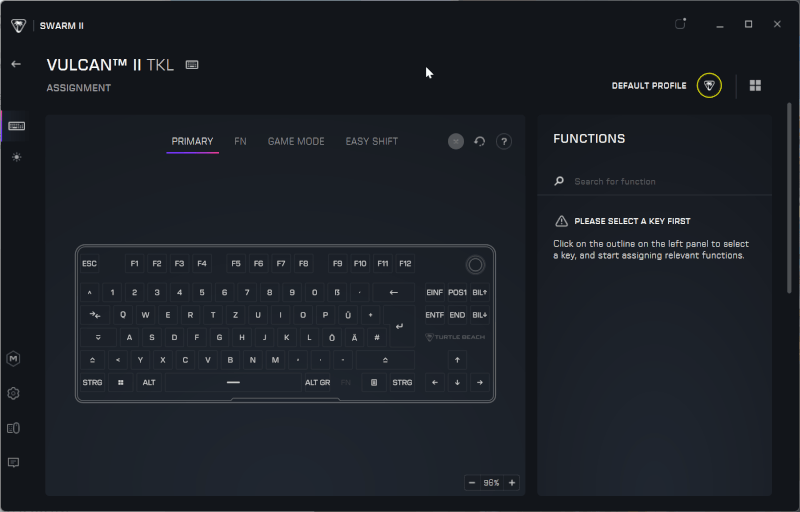The image size is (800, 512).
Task: Select the Tab key on keyboard
Action: tap(95, 315)
